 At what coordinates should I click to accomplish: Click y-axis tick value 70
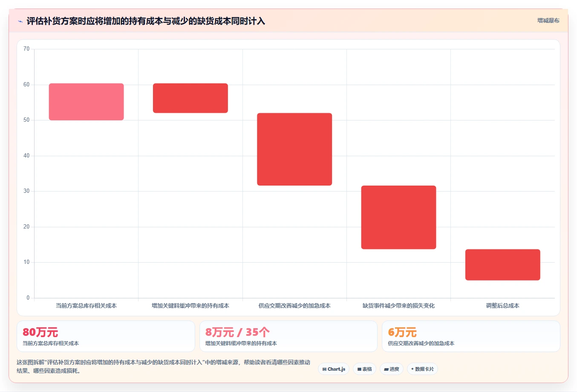(x=26, y=49)
